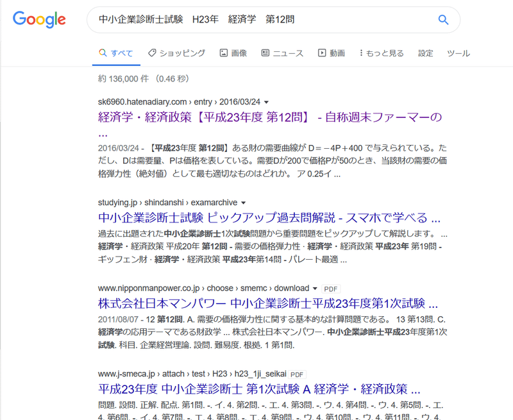The height and width of the screenshot is (420, 513).
Task: Open the ショッピング tab
Action: pos(177,53)
